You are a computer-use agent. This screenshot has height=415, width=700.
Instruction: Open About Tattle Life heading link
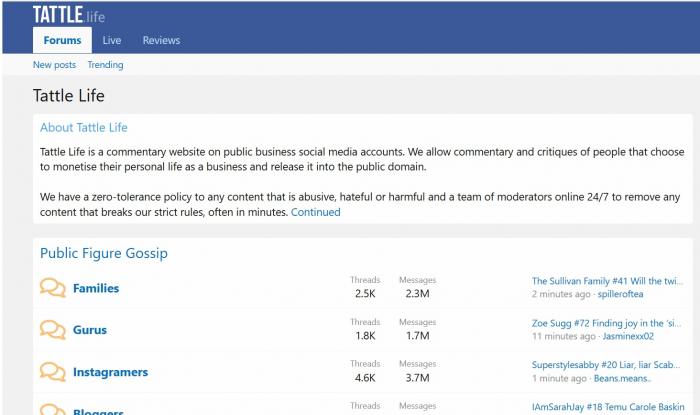[x=84, y=128]
